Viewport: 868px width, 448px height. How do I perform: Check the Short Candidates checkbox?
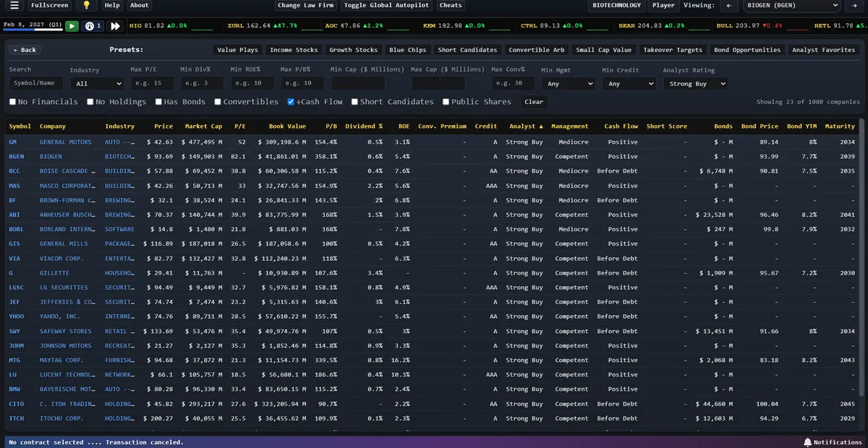(x=354, y=102)
